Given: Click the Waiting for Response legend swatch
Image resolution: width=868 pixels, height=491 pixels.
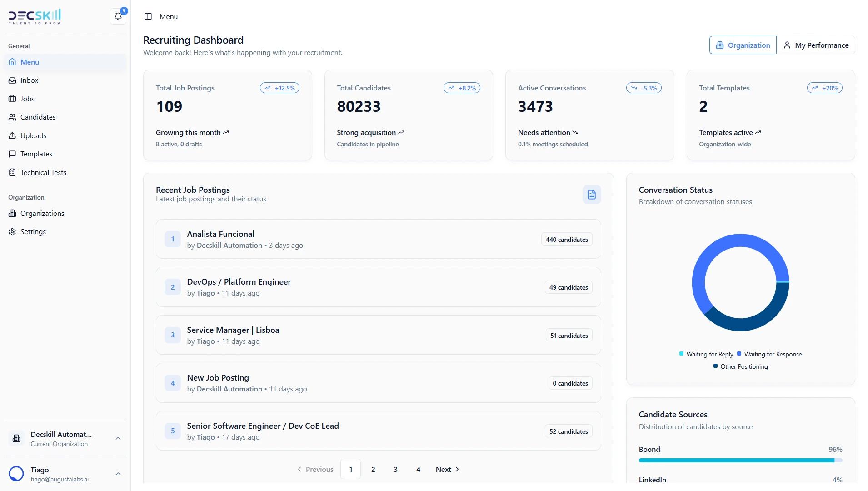Looking at the screenshot, I should [739, 354].
